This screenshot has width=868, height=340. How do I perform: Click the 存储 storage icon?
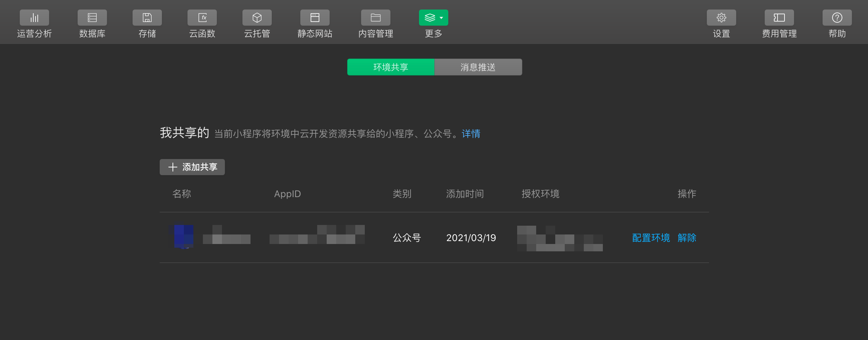click(147, 18)
